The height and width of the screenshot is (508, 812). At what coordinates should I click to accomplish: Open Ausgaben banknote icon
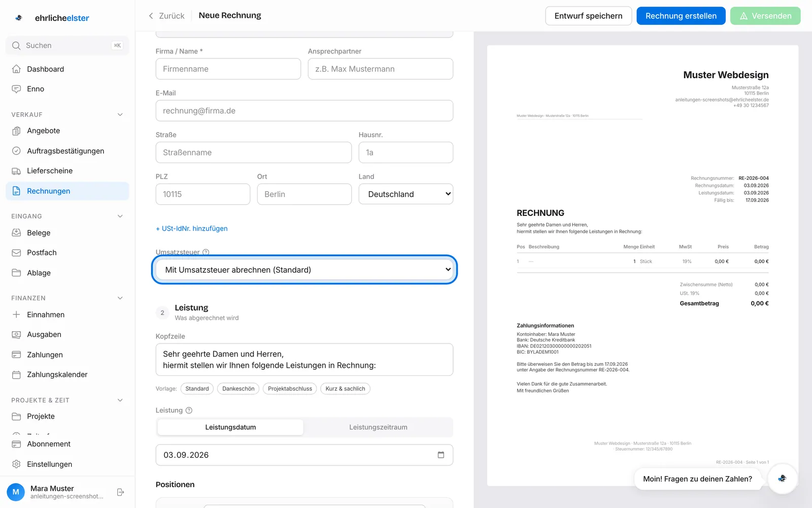(x=16, y=334)
